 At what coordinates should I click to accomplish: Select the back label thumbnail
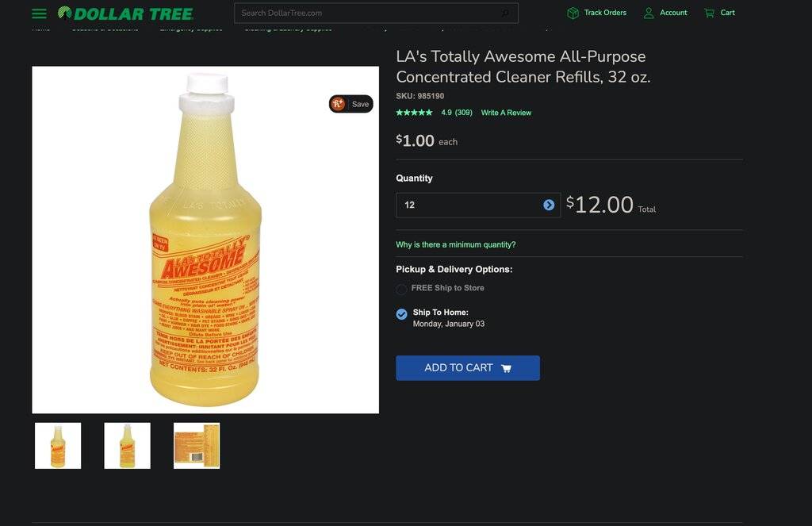click(197, 445)
